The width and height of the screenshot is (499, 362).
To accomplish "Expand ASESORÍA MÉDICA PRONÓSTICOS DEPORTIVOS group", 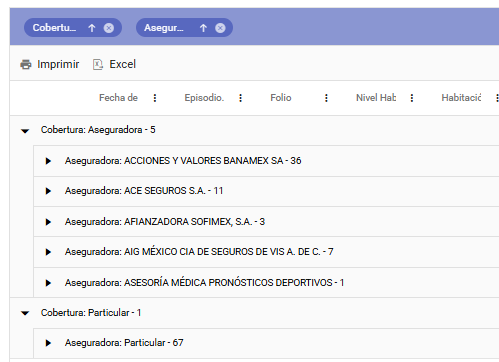I will 48,283.
